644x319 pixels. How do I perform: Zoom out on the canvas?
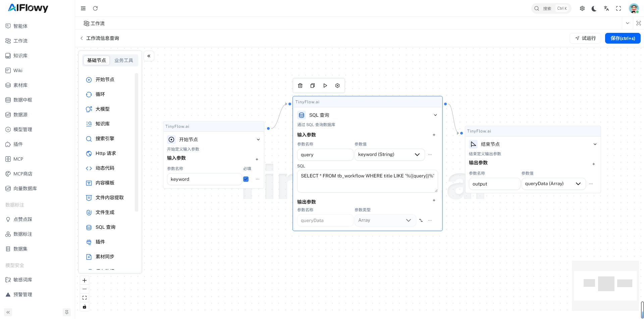(x=85, y=289)
